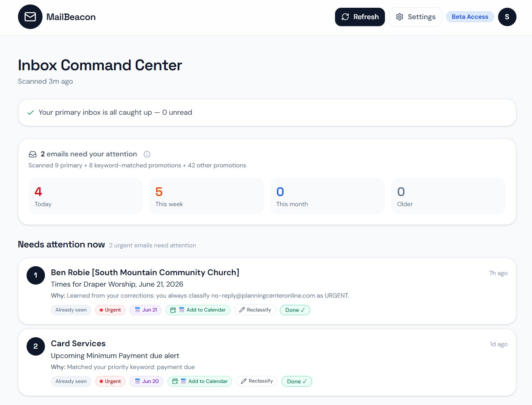Screen dimensions: 532x405
Task: Click the Beta Access badge
Action: pos(470,17)
